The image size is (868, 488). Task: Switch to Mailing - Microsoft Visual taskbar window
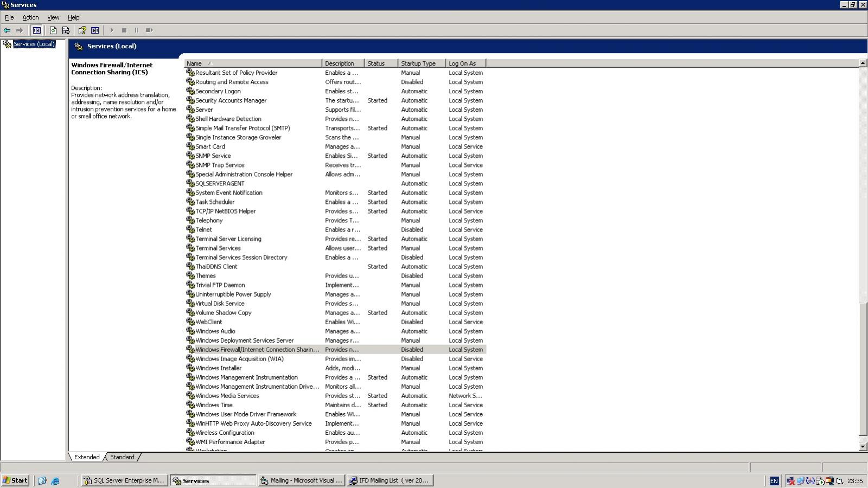point(301,480)
